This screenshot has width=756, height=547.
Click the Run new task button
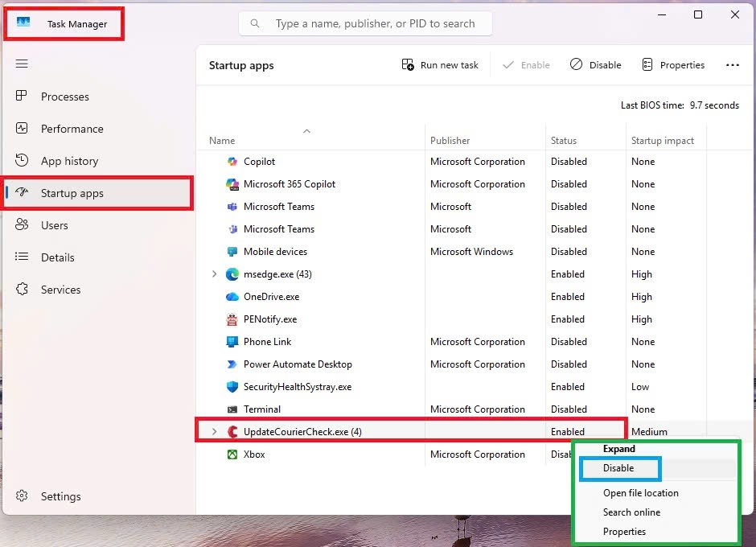click(440, 65)
